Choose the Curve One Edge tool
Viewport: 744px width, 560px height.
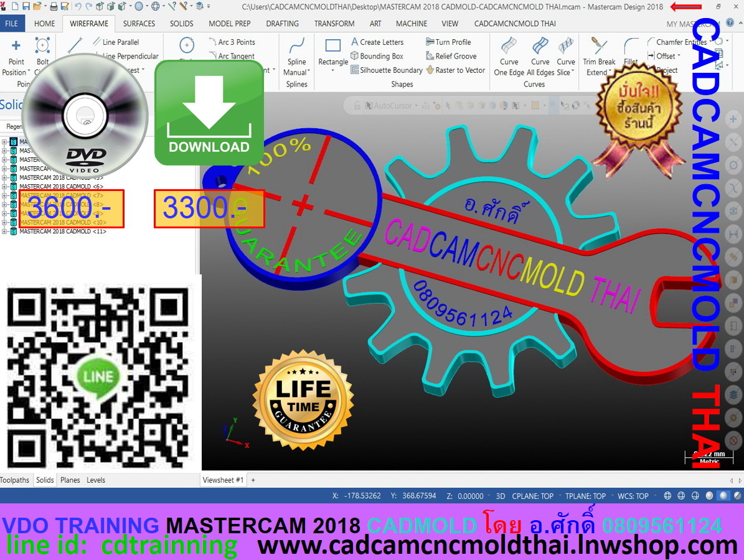pyautogui.click(x=509, y=46)
